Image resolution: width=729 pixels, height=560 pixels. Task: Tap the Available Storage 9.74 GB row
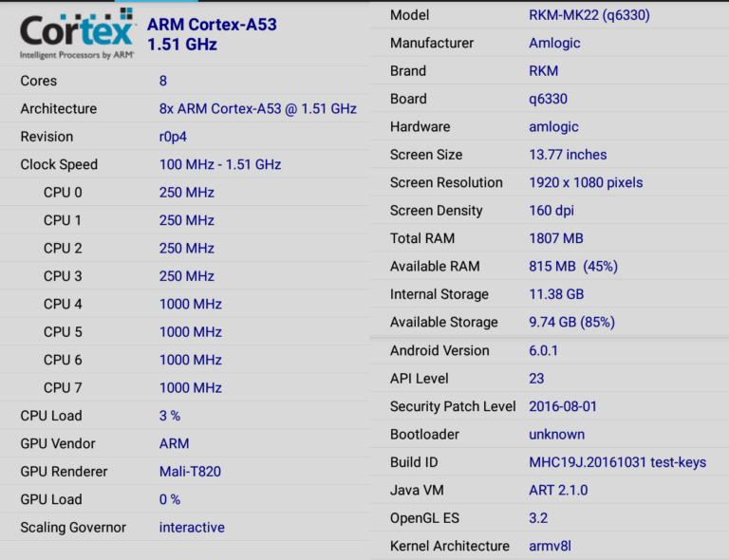click(551, 322)
